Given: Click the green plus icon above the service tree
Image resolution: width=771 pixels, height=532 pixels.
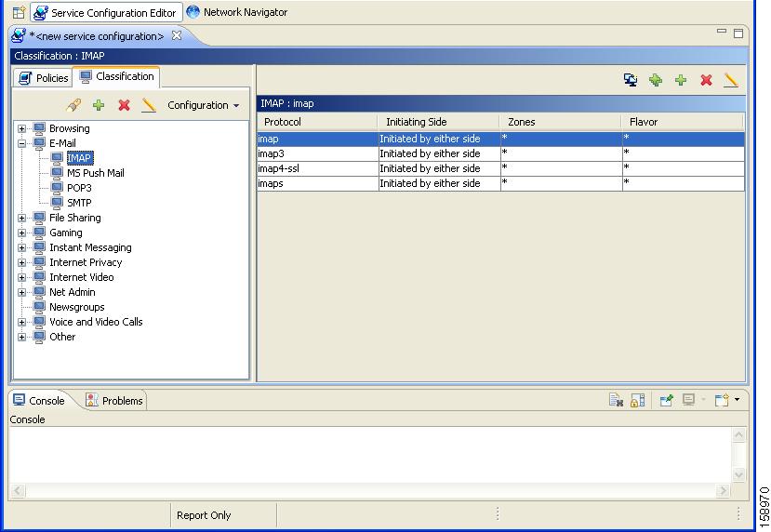Looking at the screenshot, I should 99,105.
